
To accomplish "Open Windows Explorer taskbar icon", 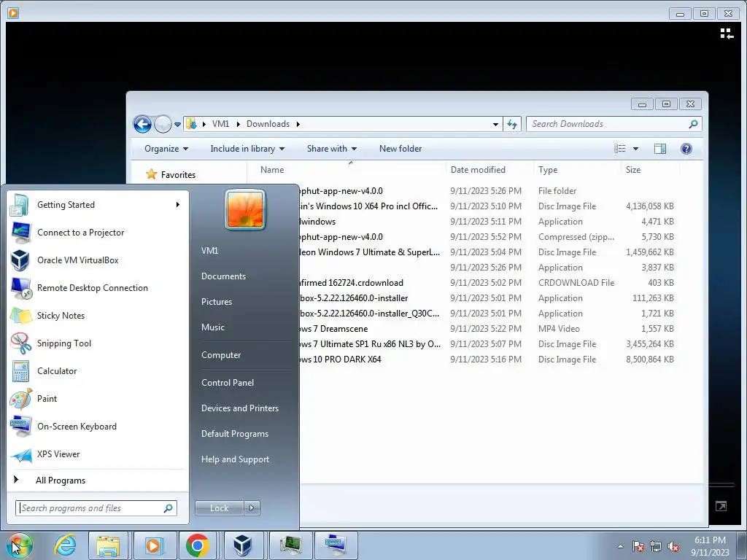I will [x=108, y=545].
